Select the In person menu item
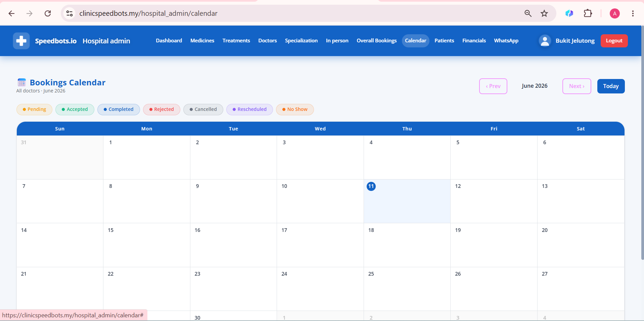 point(337,41)
